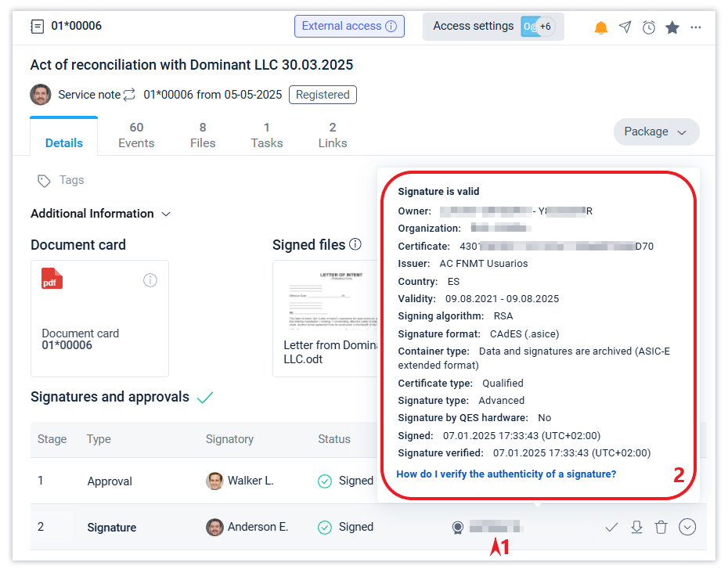Expand the circled chevron in signature row
Image resolution: width=728 pixels, height=573 pixels.
pyautogui.click(x=687, y=528)
